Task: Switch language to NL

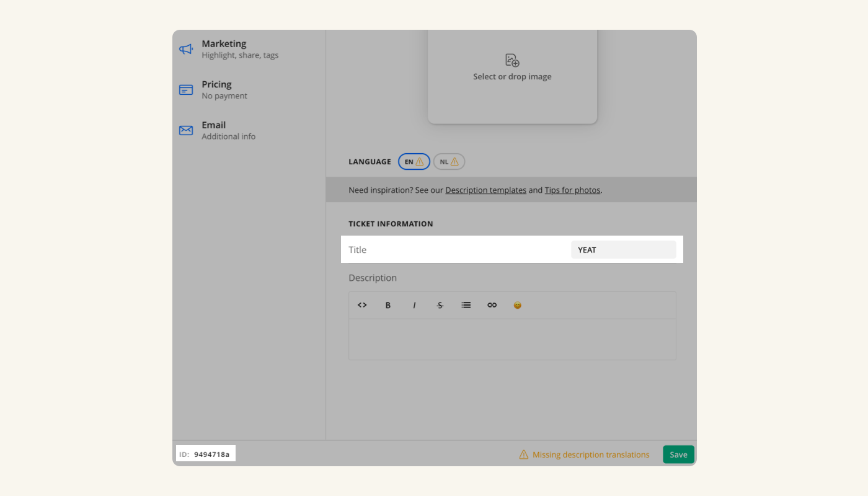Action: pos(449,162)
